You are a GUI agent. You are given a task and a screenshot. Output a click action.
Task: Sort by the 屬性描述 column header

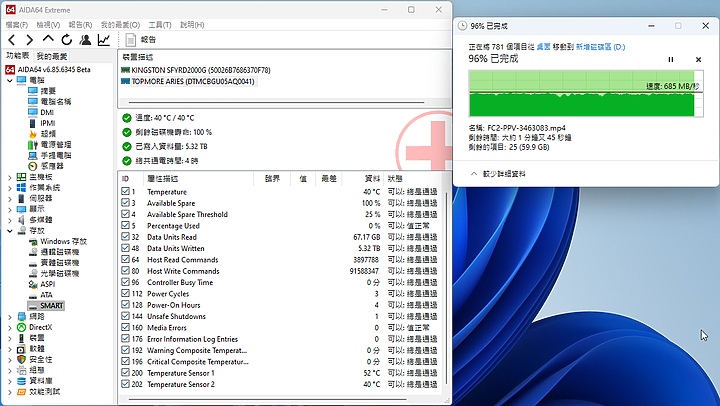198,179
